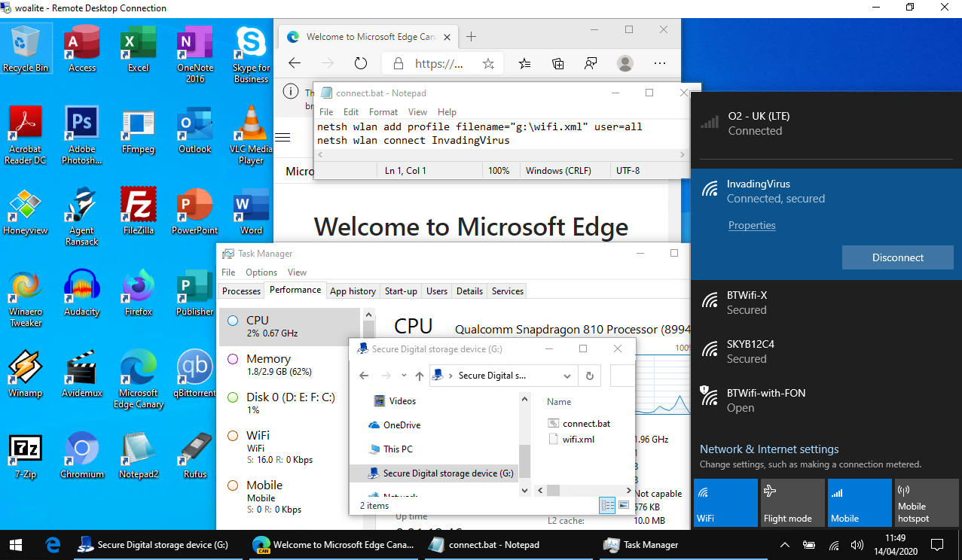Launch the Rufus desktop shortcut
Image resolution: width=962 pixels, height=560 pixels.
pyautogui.click(x=195, y=455)
